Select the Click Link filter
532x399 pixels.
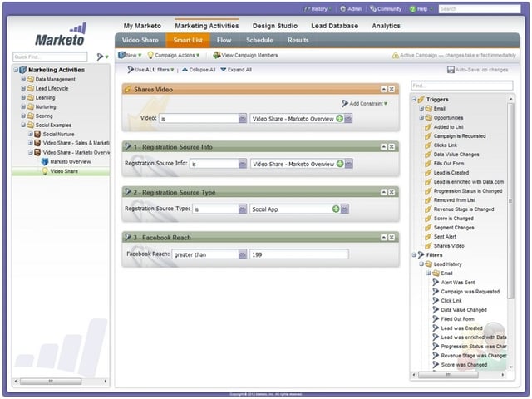(x=451, y=301)
